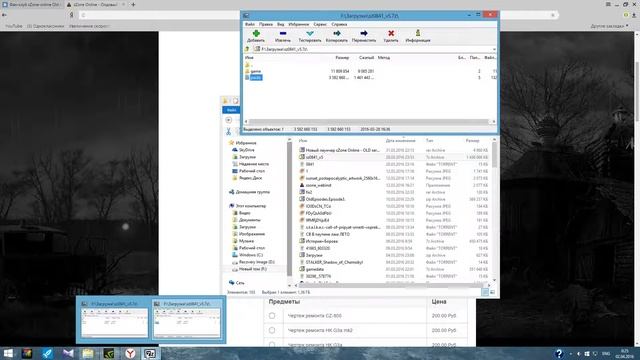Open Этот компьютер in Explorer sidebar
The width and height of the screenshot is (640, 360).
247,206
